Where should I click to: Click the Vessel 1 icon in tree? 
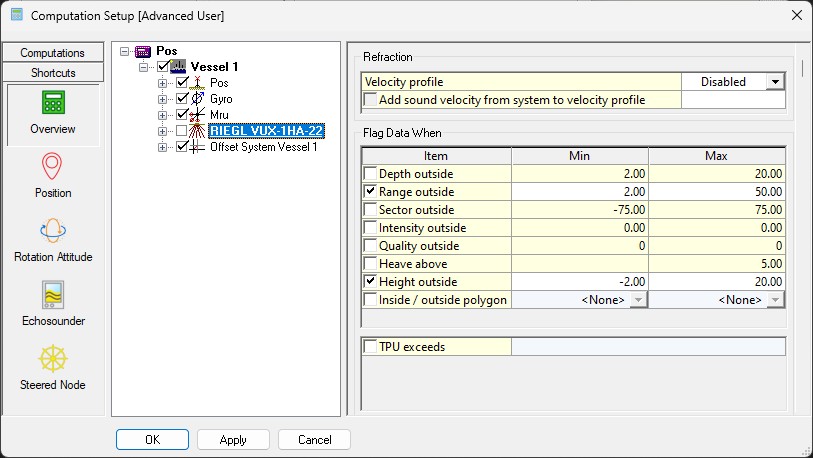click(178, 67)
